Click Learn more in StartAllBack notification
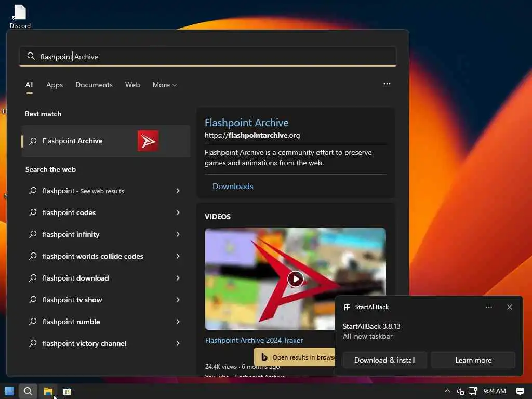This screenshot has height=399, width=532. (x=473, y=361)
